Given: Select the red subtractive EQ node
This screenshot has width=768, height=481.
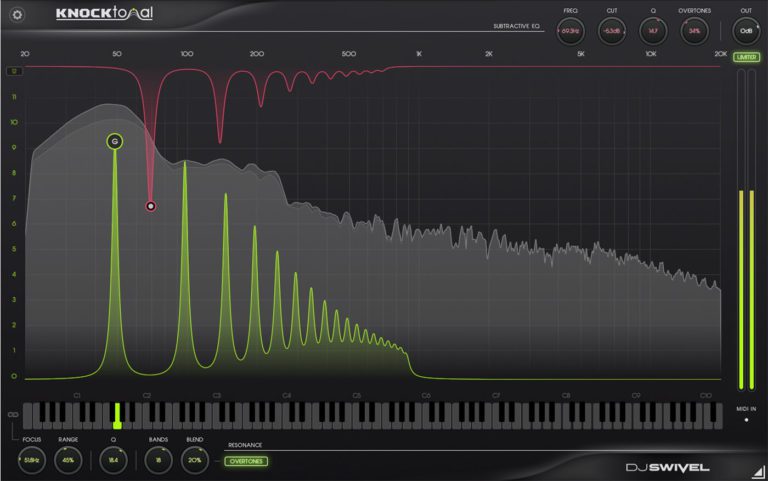Looking at the screenshot, I should [151, 207].
